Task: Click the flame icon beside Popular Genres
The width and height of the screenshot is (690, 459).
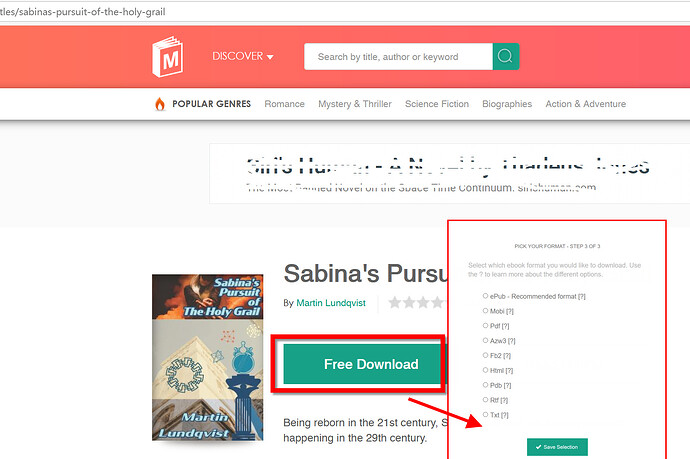Action: (160, 104)
